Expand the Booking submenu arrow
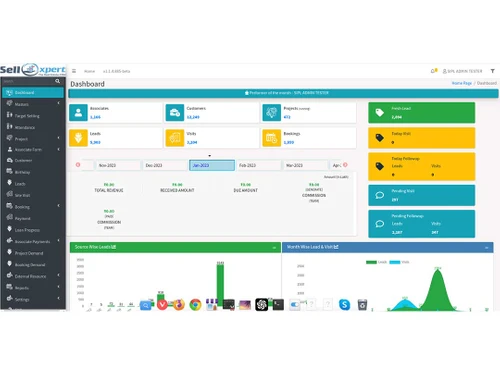Image resolution: width=500 pixels, height=375 pixels. pyautogui.click(x=59, y=206)
